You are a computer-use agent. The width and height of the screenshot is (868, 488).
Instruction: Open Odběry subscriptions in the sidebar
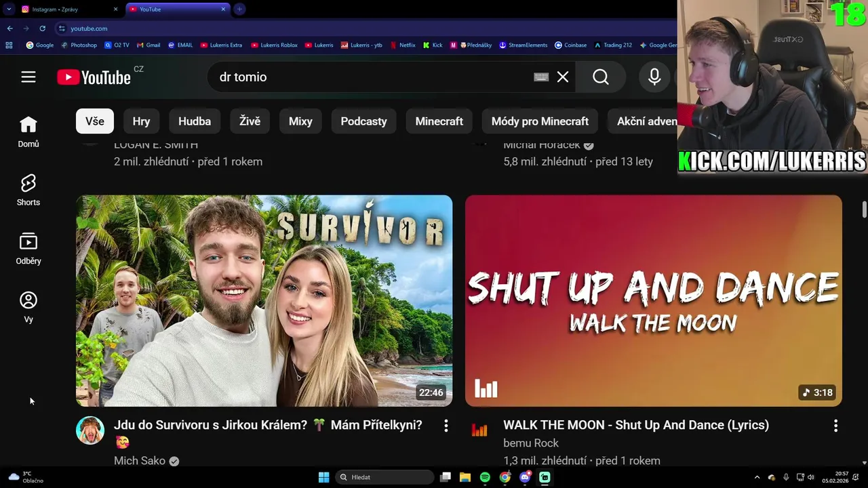[x=28, y=249]
